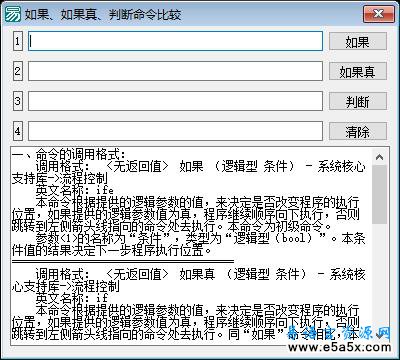
Task: Click the text 英文名称: ife
Action: click(75, 190)
